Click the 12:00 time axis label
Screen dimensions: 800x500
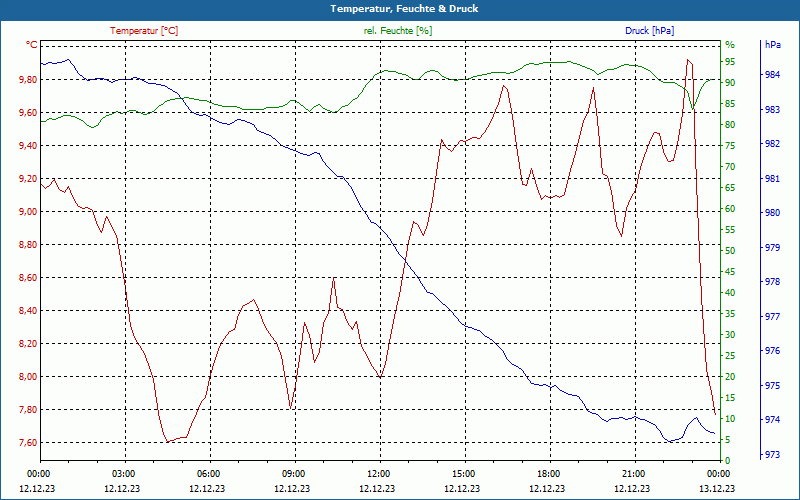[x=379, y=473]
